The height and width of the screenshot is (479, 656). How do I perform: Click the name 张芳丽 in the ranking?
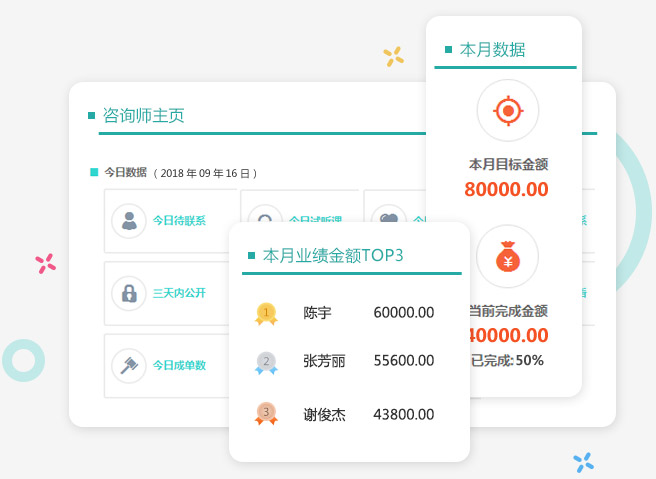(x=324, y=362)
